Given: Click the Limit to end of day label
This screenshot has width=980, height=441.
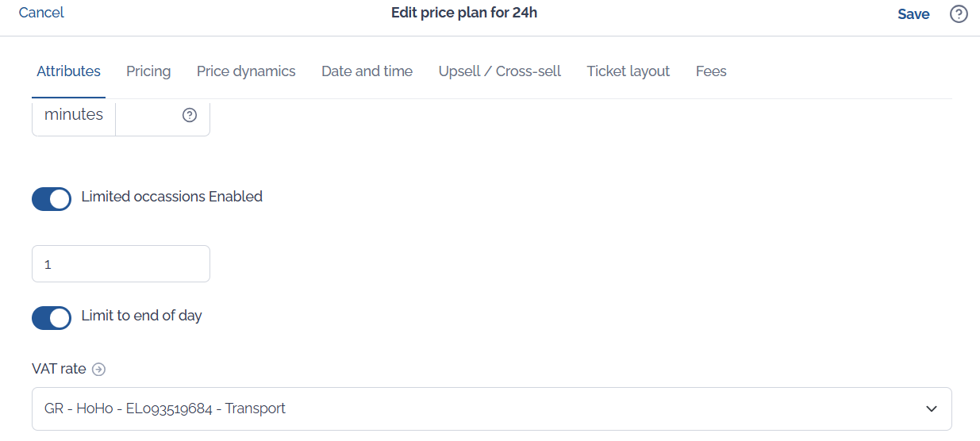Looking at the screenshot, I should (x=142, y=316).
